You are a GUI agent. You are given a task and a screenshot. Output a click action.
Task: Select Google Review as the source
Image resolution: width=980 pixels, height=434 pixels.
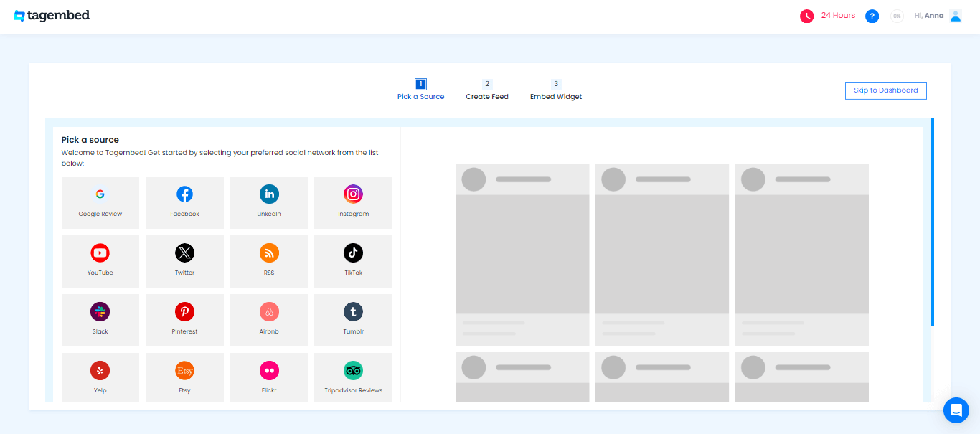point(100,202)
